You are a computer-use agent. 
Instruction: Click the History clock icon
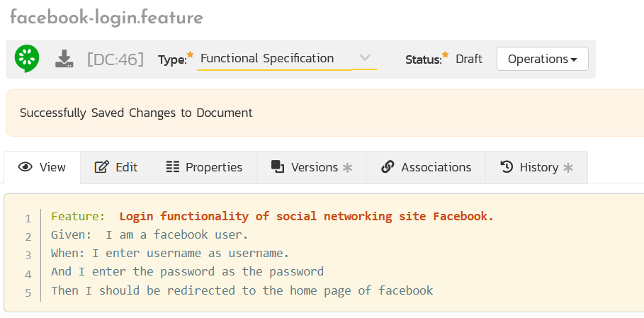507,167
